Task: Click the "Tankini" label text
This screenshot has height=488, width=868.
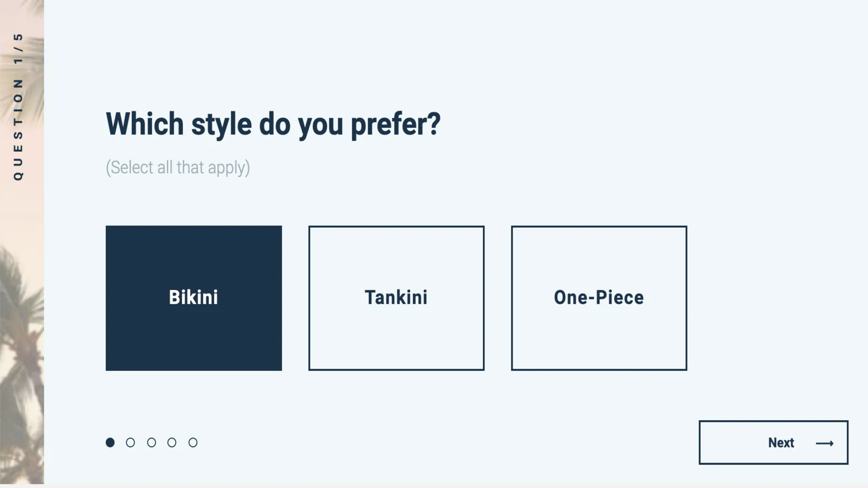Action: (396, 297)
